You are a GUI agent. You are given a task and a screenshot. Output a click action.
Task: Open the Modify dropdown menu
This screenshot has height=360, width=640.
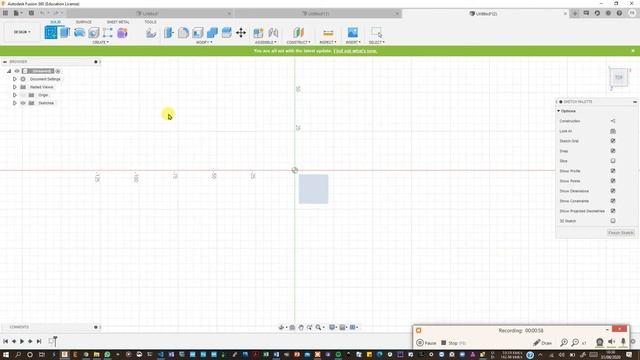pos(204,42)
